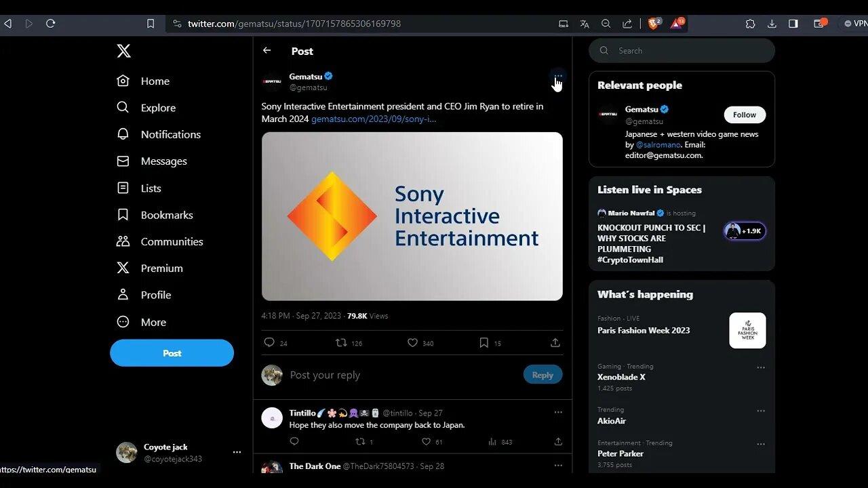Bookmark the Gematsu post

pos(484,342)
